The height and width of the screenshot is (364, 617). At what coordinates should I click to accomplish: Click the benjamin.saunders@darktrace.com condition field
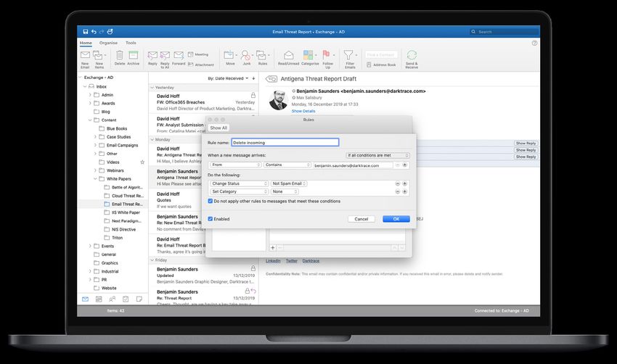[x=353, y=165]
